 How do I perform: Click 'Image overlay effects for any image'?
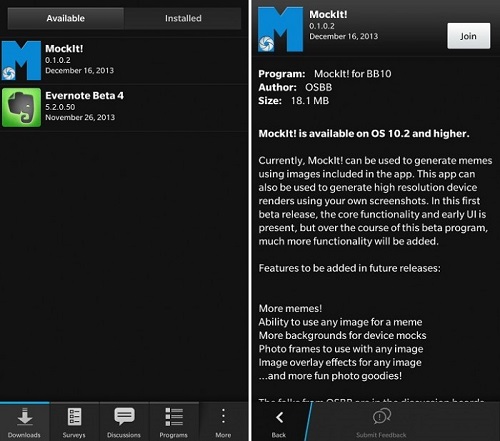(x=340, y=362)
